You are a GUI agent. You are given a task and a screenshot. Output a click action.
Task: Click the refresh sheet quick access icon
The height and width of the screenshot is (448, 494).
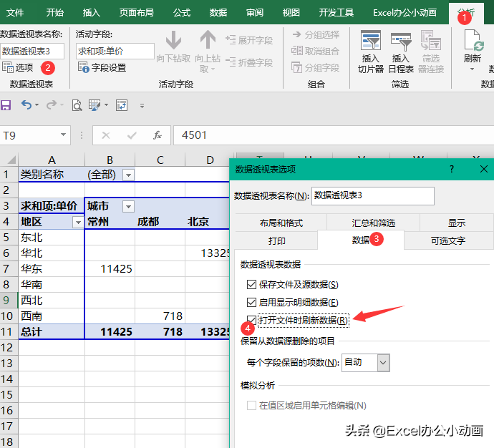122,105
